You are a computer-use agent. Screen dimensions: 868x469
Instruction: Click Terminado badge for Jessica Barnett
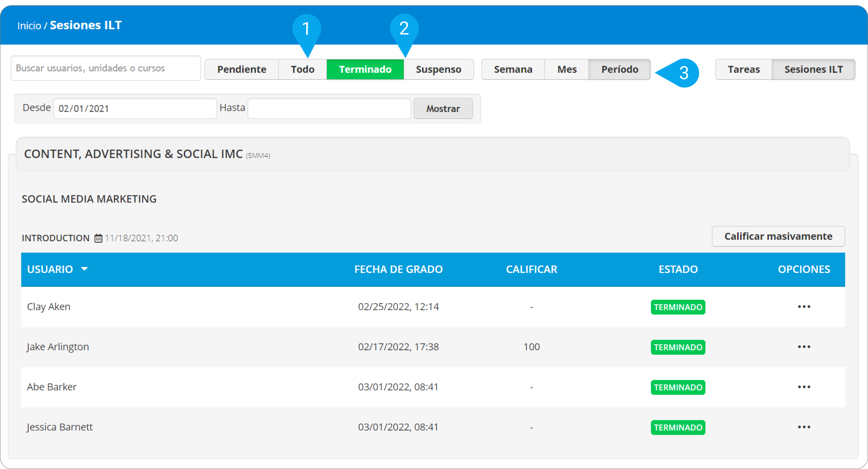point(678,427)
